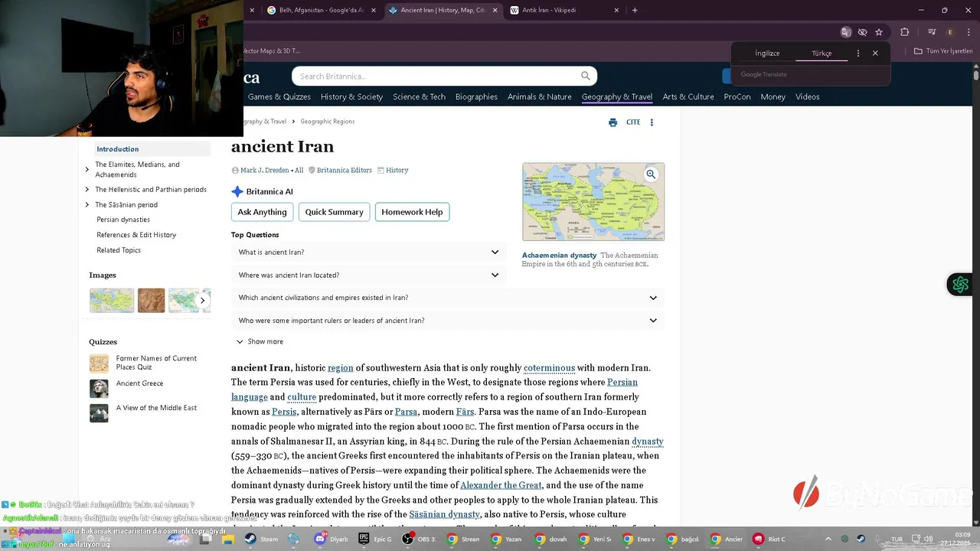Select İngilizce in translate popup

pyautogui.click(x=767, y=54)
